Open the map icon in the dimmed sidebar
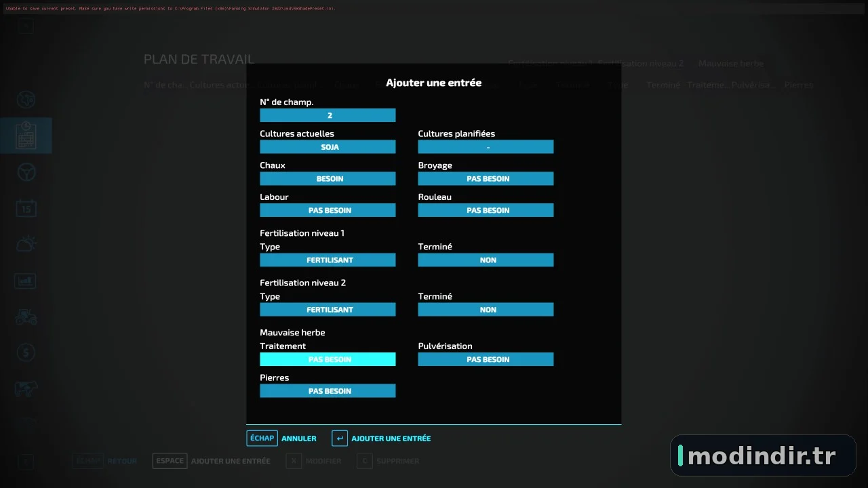Viewport: 868px width, 488px height. tap(26, 100)
